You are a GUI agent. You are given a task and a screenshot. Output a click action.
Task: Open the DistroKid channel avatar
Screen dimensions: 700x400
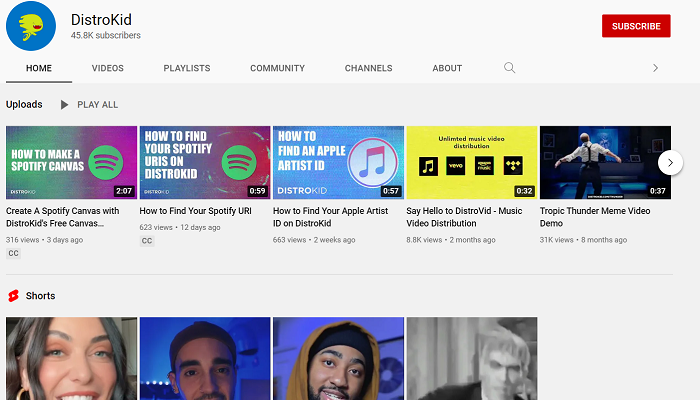pos(31,26)
